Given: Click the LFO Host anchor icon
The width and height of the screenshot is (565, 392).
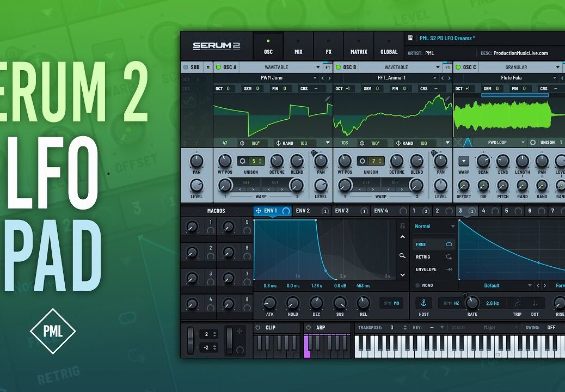Looking at the screenshot, I should point(423,303).
